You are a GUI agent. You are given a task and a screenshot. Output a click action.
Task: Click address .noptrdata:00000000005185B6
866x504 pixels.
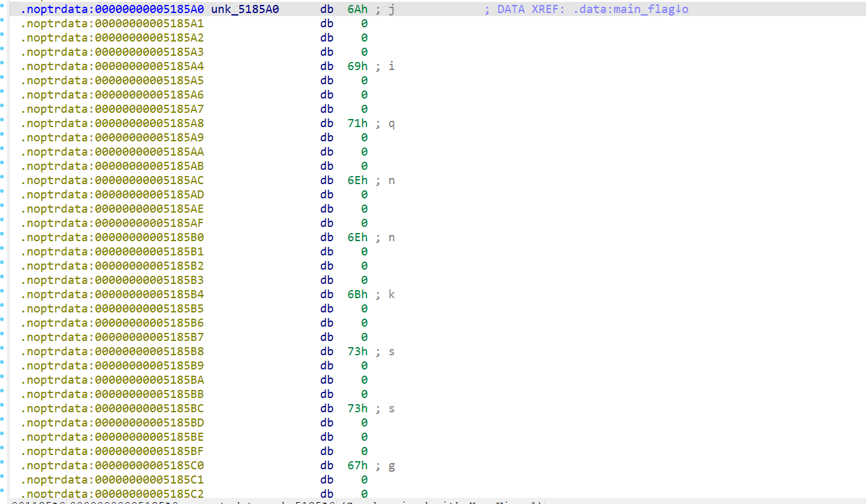(x=112, y=323)
